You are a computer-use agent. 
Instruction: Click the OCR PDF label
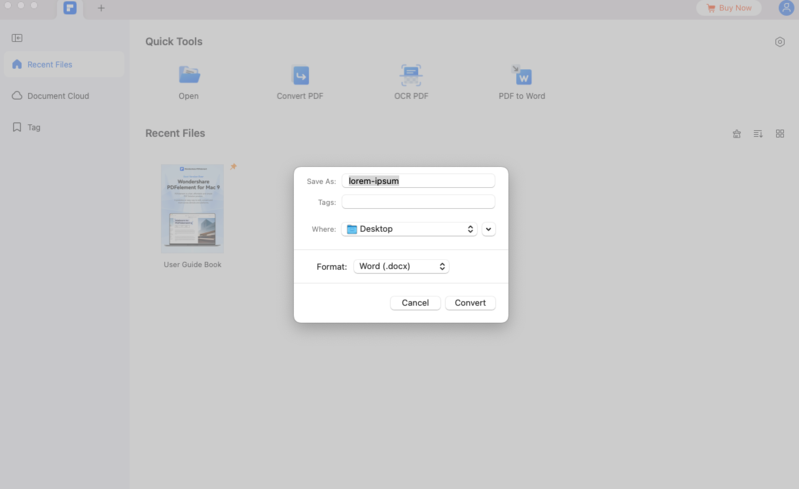coord(411,96)
